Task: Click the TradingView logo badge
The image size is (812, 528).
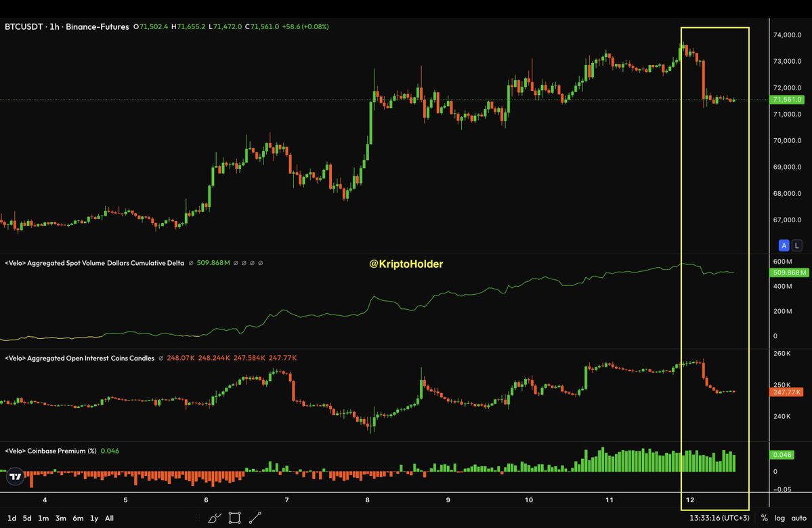Action: click(16, 476)
